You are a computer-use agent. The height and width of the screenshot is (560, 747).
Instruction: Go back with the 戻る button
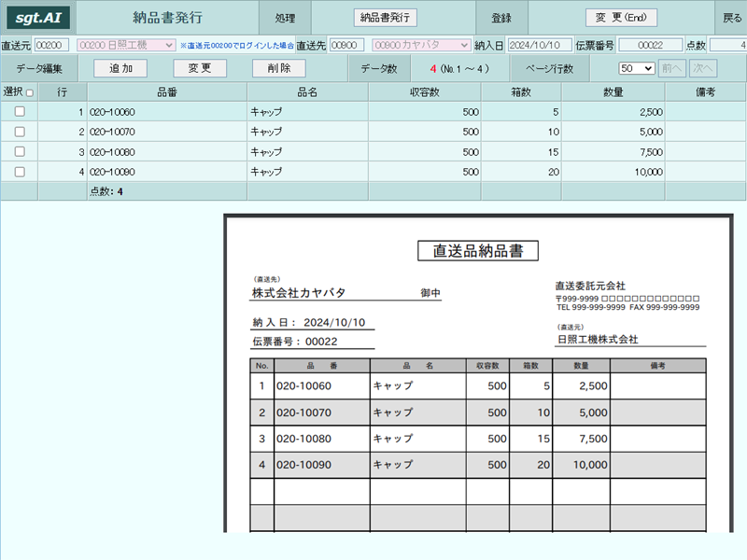coord(732,18)
